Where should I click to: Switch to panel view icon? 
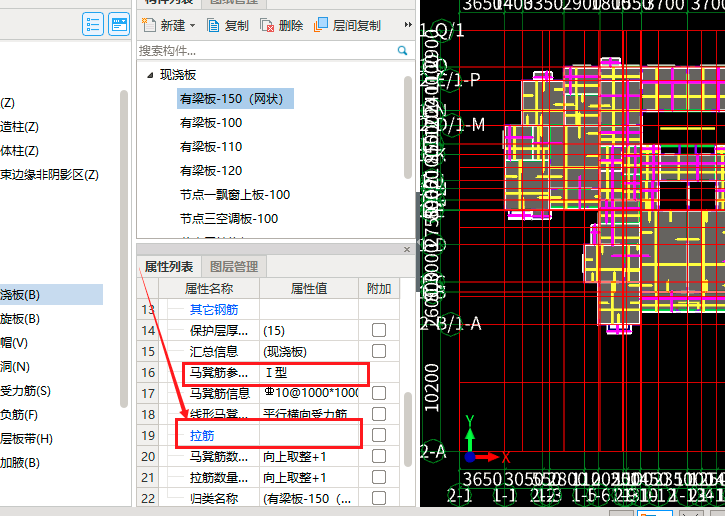pos(119,24)
